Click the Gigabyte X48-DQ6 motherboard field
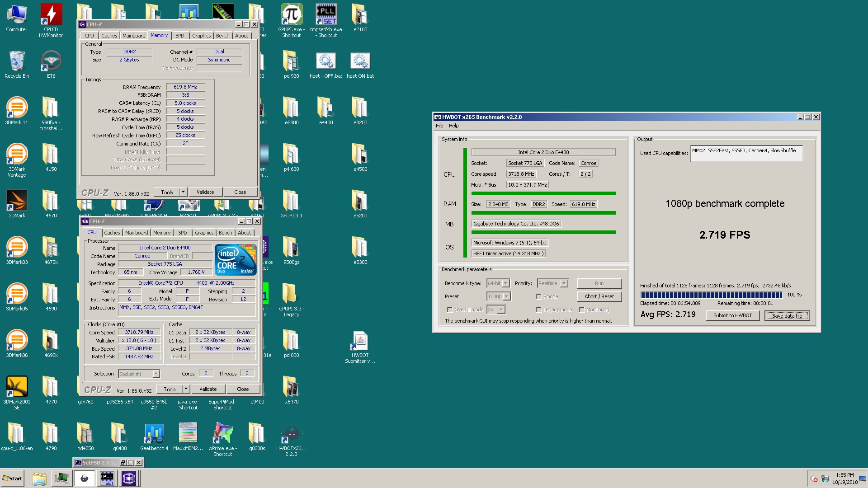Viewport: 868px width, 488px height. [x=516, y=224]
